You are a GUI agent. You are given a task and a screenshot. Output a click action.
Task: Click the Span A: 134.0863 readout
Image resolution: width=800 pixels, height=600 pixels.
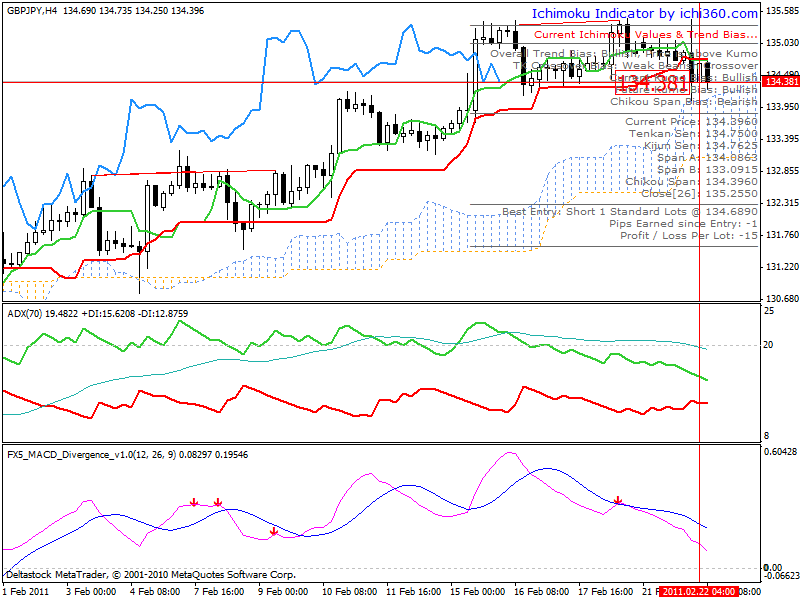click(708, 158)
